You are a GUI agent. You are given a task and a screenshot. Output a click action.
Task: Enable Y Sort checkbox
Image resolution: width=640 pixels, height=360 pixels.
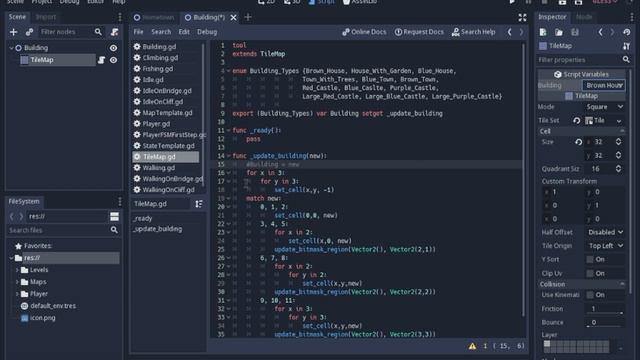click(x=590, y=260)
